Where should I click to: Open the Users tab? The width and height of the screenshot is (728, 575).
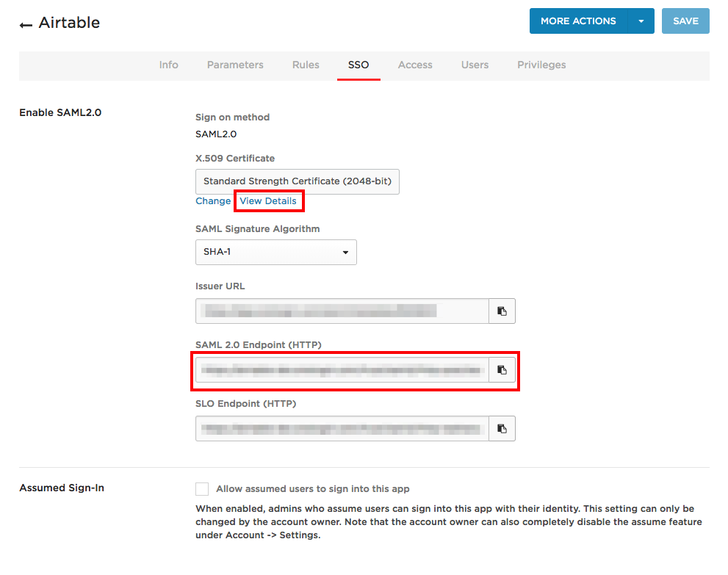tap(475, 65)
